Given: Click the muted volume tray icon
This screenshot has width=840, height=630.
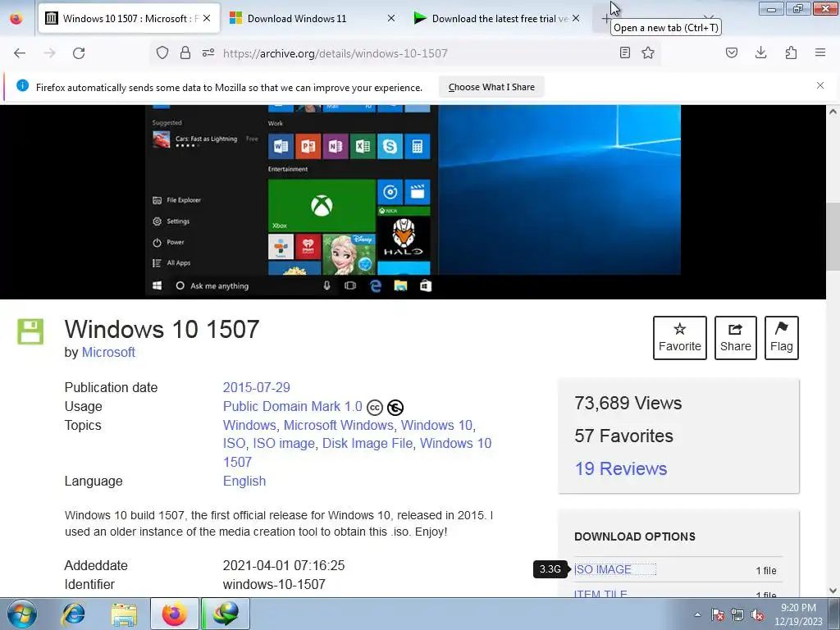Looking at the screenshot, I should tap(757, 614).
